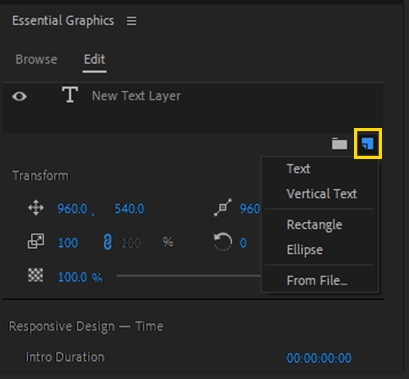Click the Position move icon
This screenshot has height=379, width=409.
pos(36,208)
